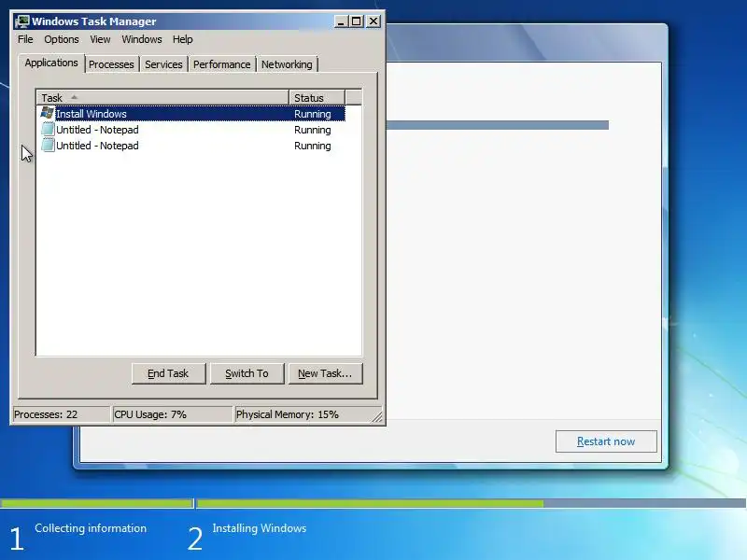Click the Installing Windows step label

(x=260, y=528)
